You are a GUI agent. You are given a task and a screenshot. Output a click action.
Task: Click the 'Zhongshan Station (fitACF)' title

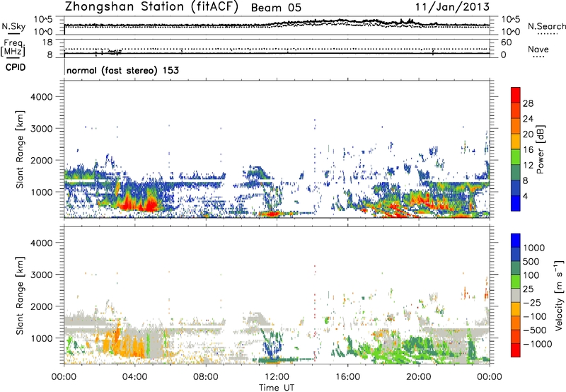coord(151,7)
